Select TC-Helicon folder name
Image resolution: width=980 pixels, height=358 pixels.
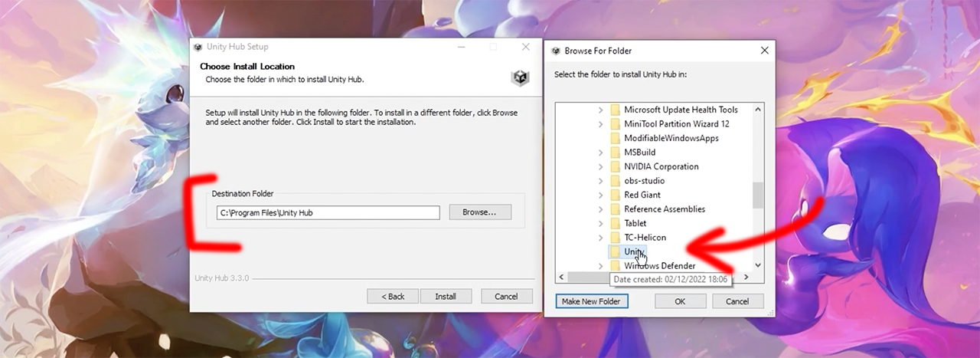click(x=645, y=238)
